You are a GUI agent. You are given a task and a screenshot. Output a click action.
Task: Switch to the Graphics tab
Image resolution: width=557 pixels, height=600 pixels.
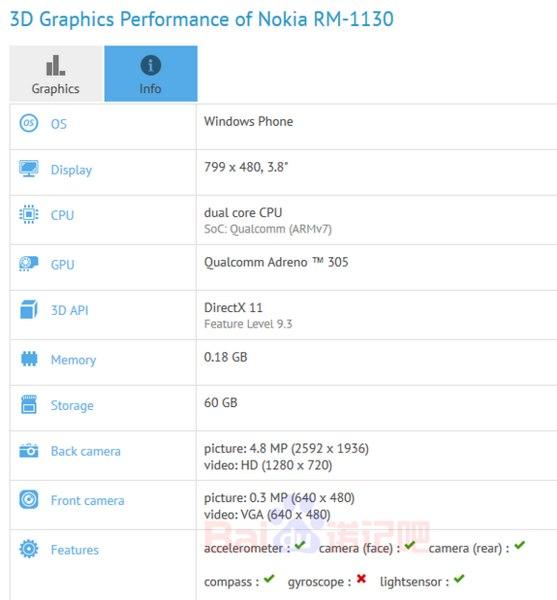tap(57, 73)
